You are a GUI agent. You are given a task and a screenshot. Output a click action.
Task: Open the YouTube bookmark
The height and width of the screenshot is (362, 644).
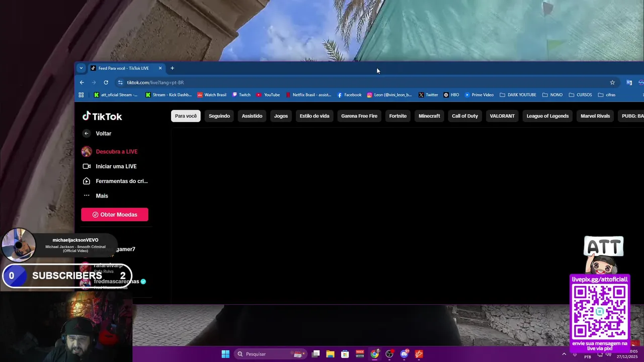click(268, 95)
